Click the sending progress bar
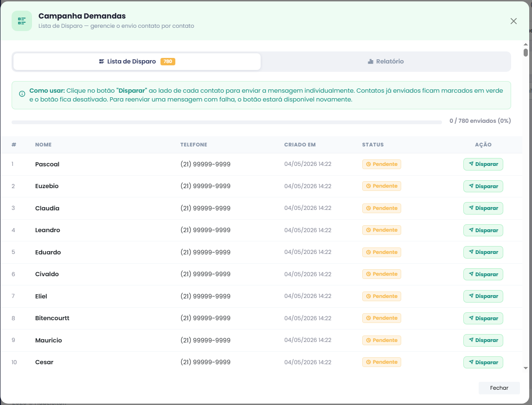Viewport: 532px width, 405px height. tap(227, 122)
